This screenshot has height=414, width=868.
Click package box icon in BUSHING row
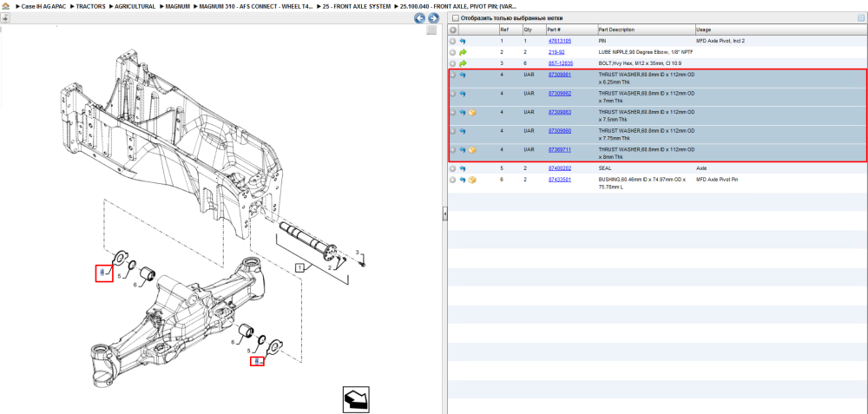click(x=473, y=181)
